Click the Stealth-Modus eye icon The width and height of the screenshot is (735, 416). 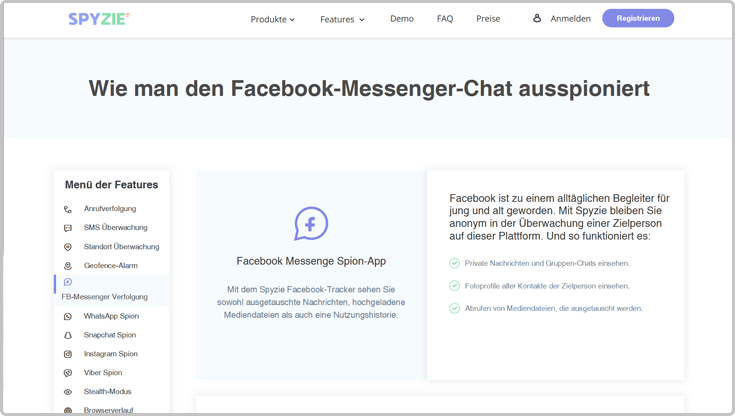tap(68, 392)
